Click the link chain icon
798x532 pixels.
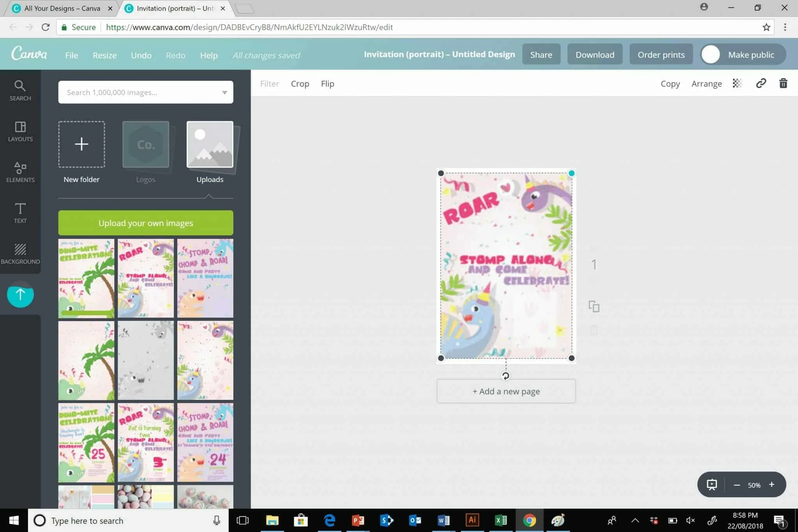pyautogui.click(x=761, y=83)
